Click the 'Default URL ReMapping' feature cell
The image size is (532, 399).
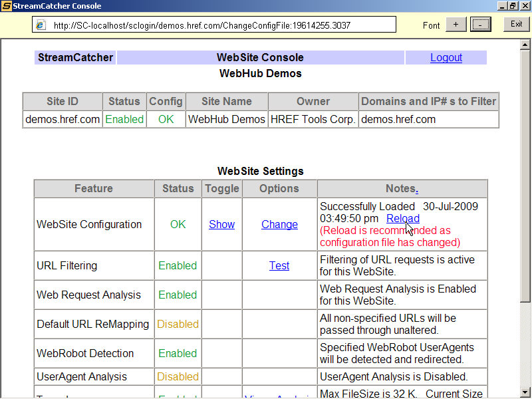click(94, 324)
